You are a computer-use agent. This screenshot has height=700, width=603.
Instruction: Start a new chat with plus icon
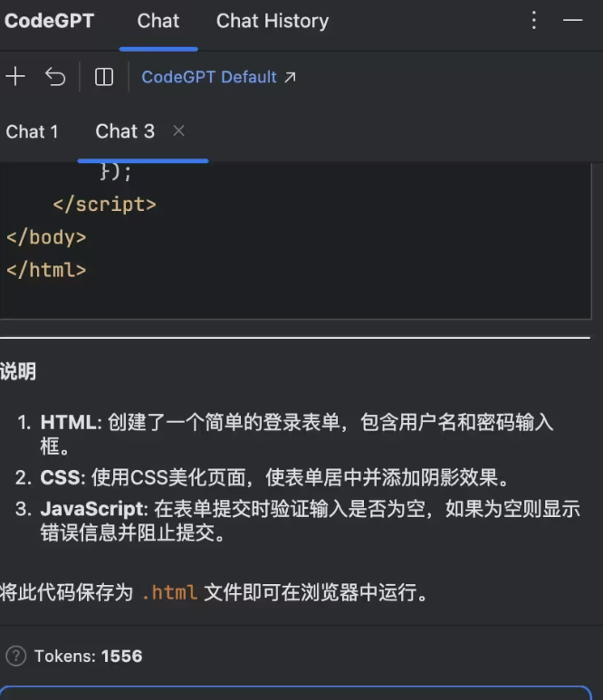15,77
